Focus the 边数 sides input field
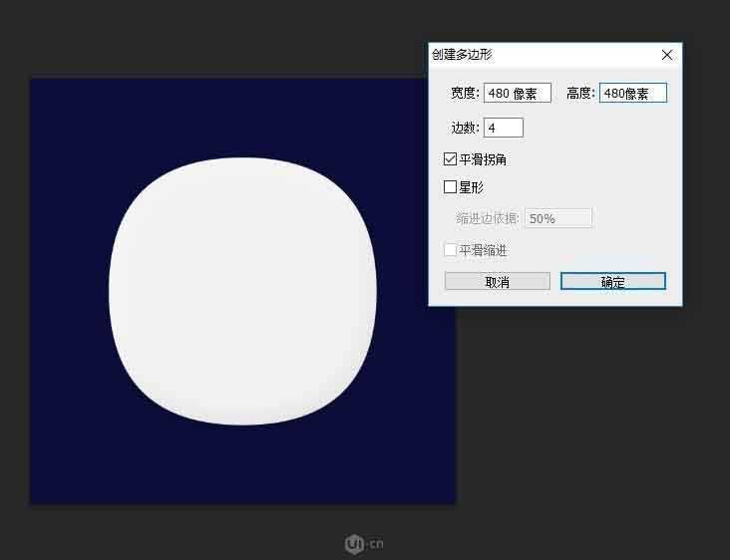Screen dimensions: 730x560 [504, 128]
